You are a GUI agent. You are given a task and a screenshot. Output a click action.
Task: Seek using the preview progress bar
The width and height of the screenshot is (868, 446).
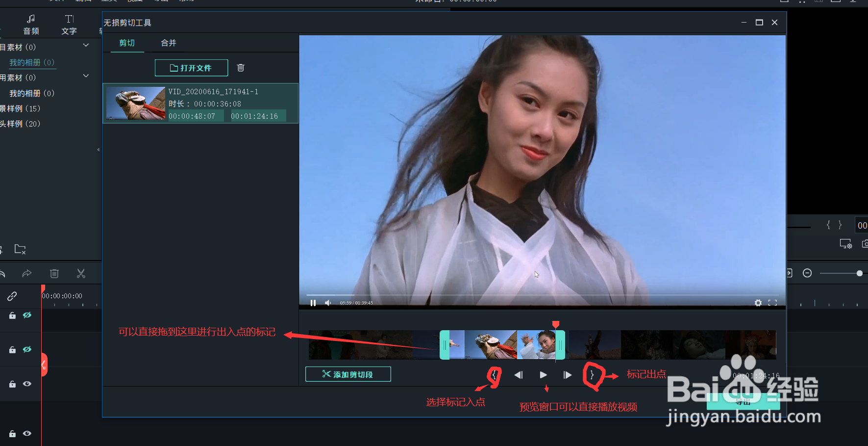[x=542, y=295]
